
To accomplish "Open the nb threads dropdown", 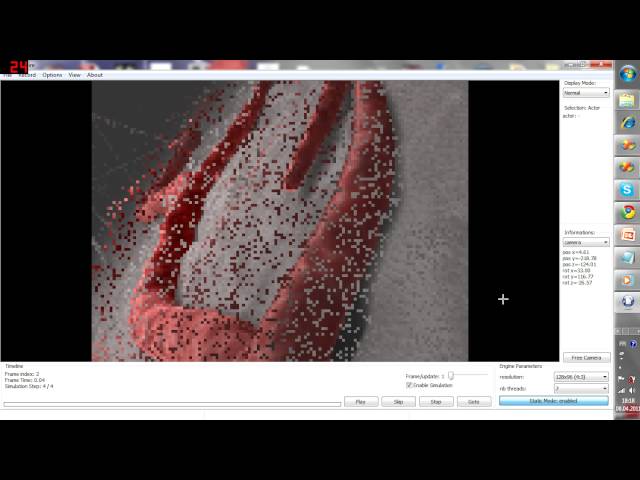I will pyautogui.click(x=581, y=389).
